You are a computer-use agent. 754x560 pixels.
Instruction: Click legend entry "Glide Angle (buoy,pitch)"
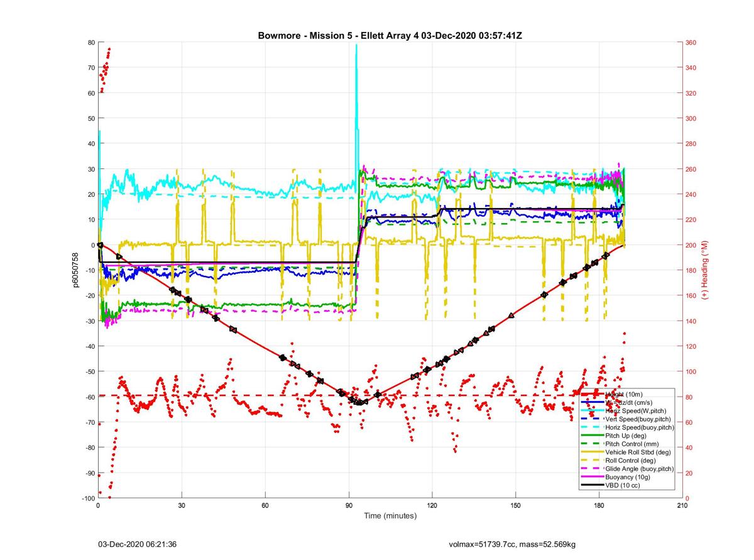pyautogui.click(x=640, y=469)
